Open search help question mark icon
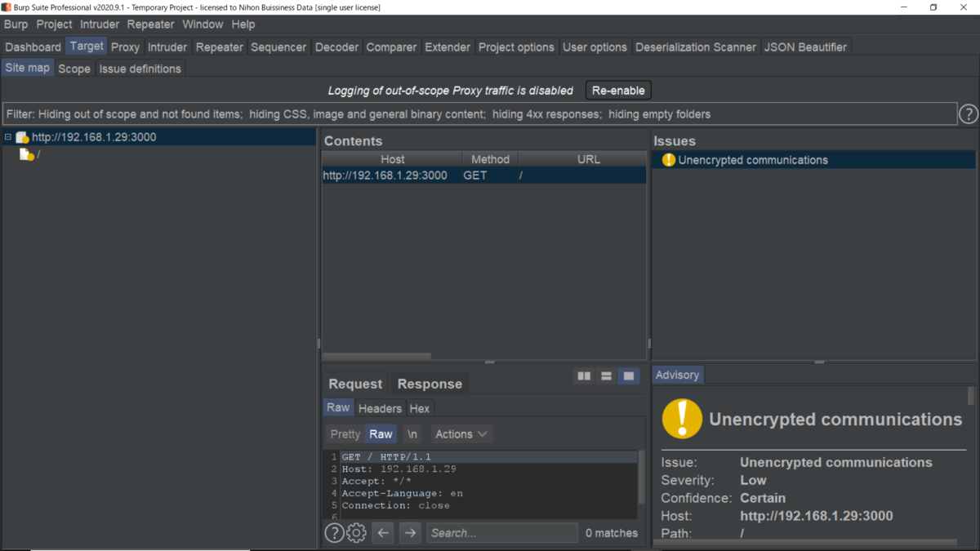The height and width of the screenshot is (551, 980). click(x=334, y=533)
